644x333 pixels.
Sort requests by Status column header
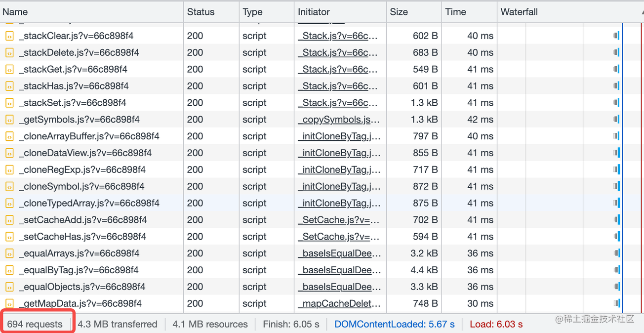pos(201,12)
